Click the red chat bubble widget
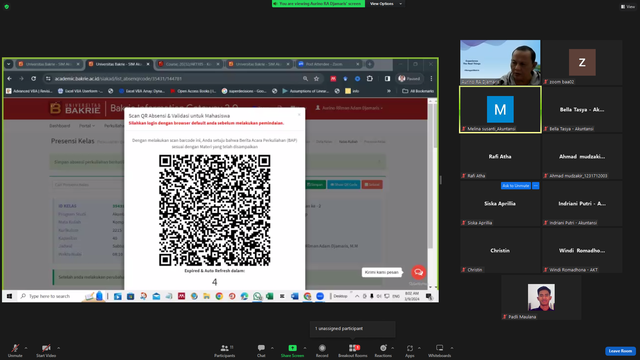Screen dimensions: 640x360 point(418,272)
